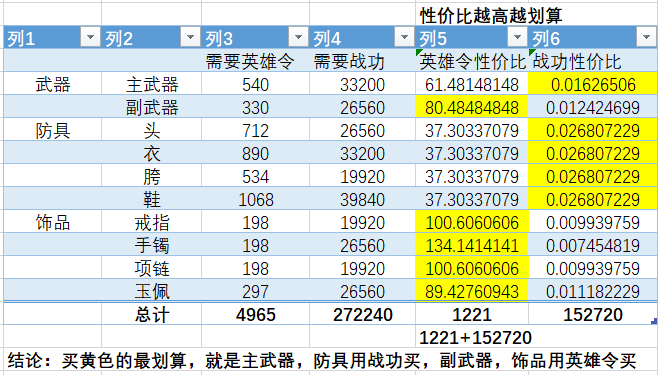
Task: Open the 列2 filter dropdown
Action: point(190,38)
